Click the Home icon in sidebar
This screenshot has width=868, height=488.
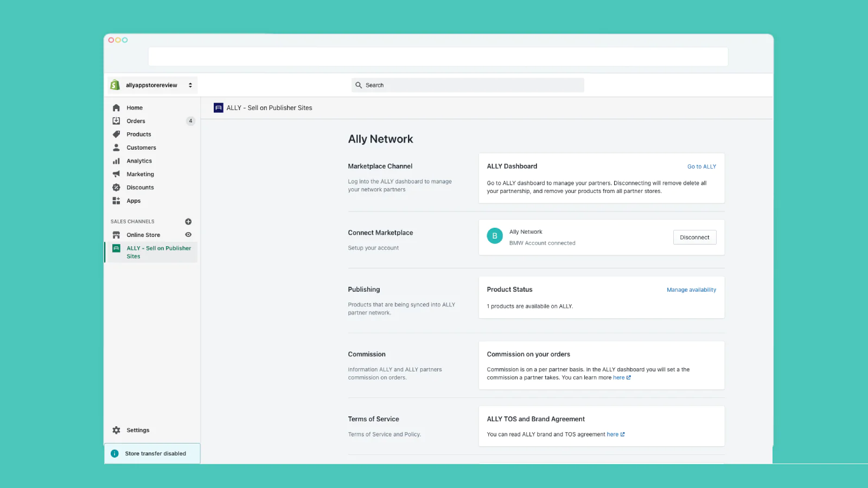click(x=116, y=108)
